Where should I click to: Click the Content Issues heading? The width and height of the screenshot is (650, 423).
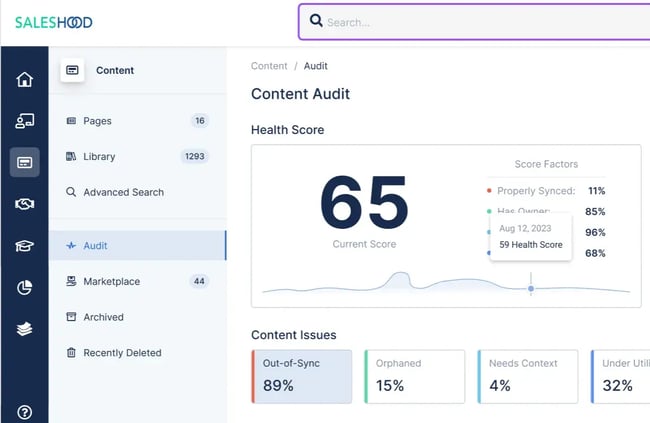pyautogui.click(x=293, y=335)
